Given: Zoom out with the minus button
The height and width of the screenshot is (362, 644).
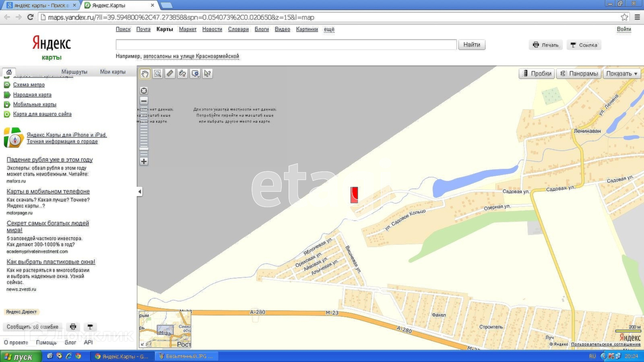Looking at the screenshot, I should 144,101.
